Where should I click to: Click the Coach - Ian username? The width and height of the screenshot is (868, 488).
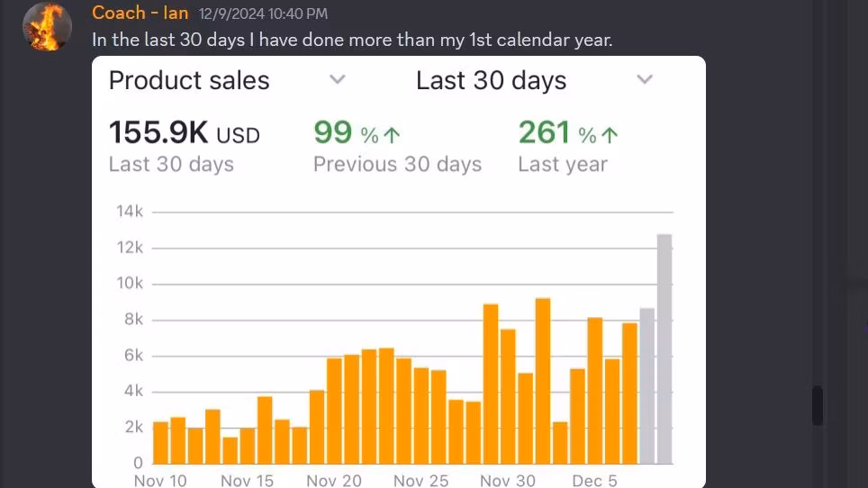140,13
